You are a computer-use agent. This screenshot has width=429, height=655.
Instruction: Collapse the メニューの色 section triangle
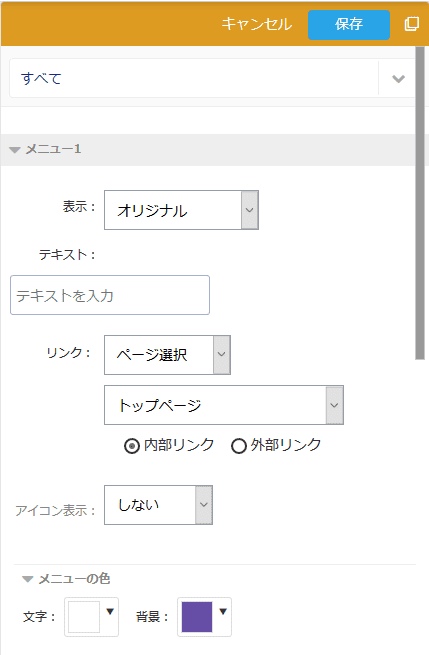[28, 579]
